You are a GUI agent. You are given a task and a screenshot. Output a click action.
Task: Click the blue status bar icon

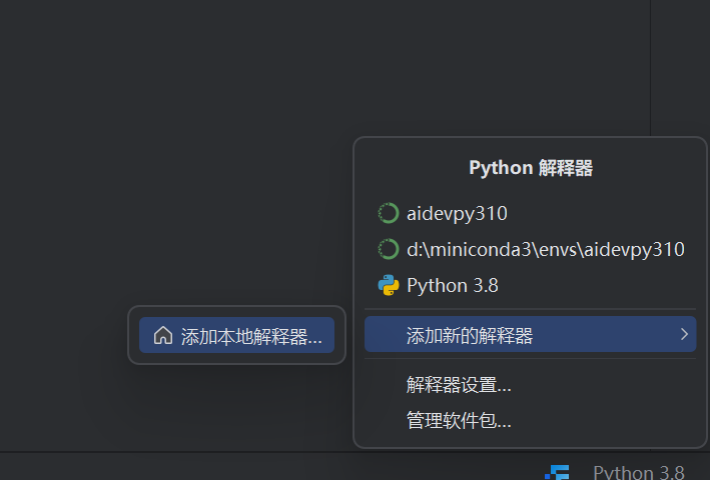[557, 472]
